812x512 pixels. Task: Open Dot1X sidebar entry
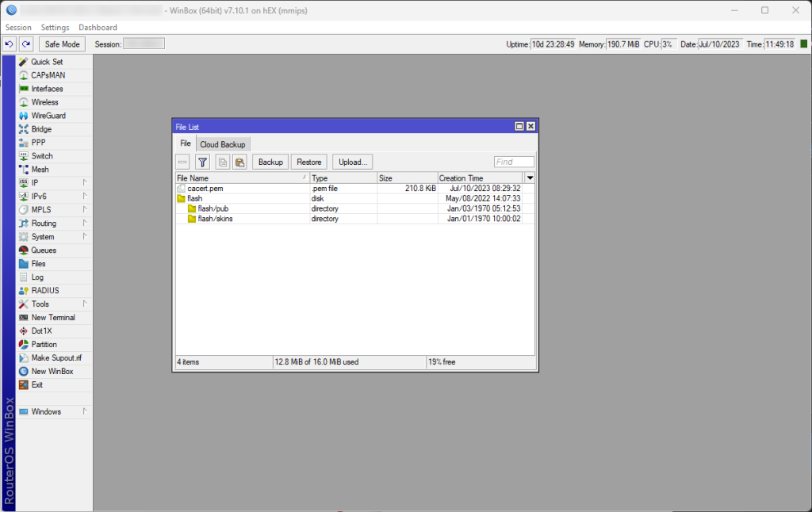pos(55,331)
